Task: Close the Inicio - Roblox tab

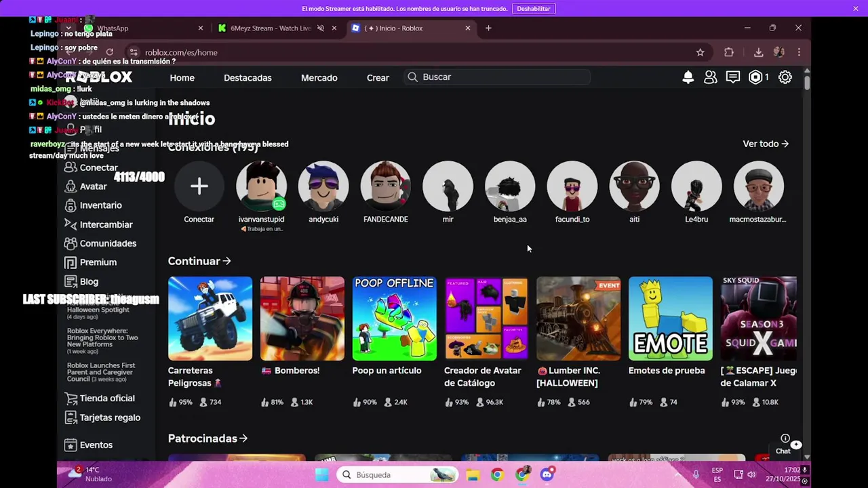Action: [467, 28]
